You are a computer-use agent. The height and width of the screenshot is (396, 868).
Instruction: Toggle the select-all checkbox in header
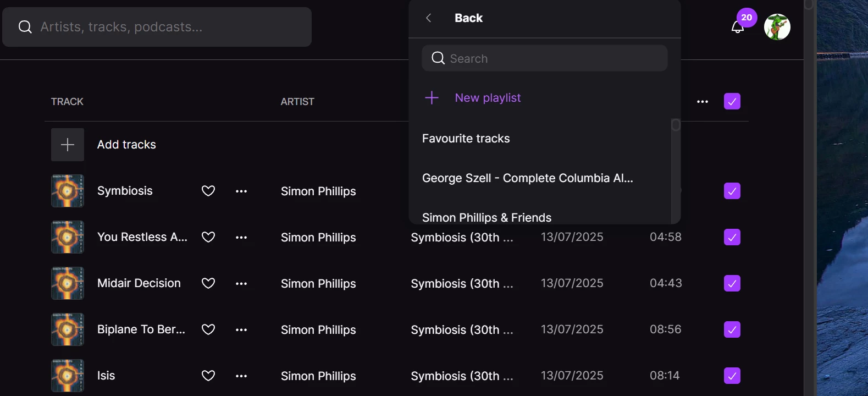pos(732,101)
